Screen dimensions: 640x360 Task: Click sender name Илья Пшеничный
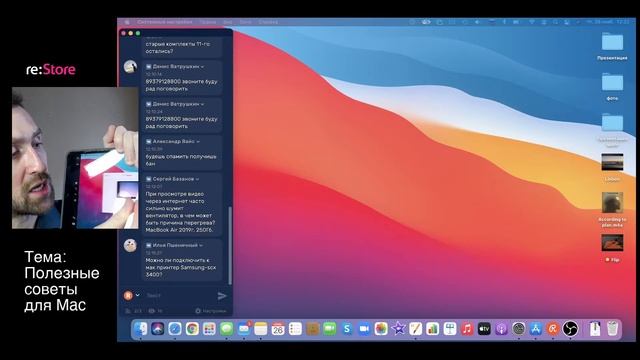click(175, 245)
